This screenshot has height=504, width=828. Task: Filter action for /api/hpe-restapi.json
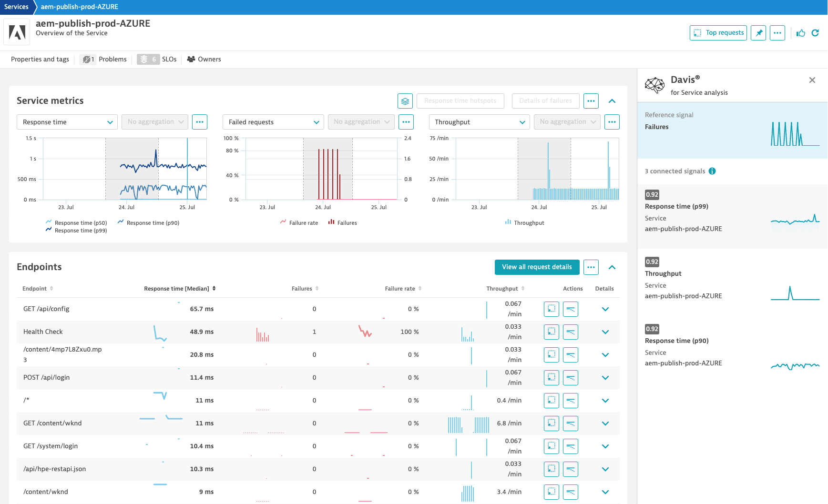click(x=571, y=469)
